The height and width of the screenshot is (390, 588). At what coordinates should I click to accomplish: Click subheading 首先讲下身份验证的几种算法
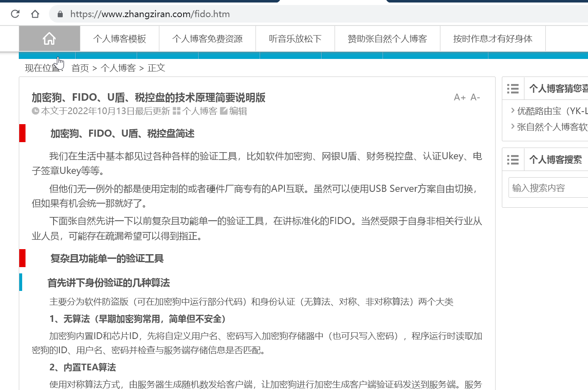(x=109, y=283)
